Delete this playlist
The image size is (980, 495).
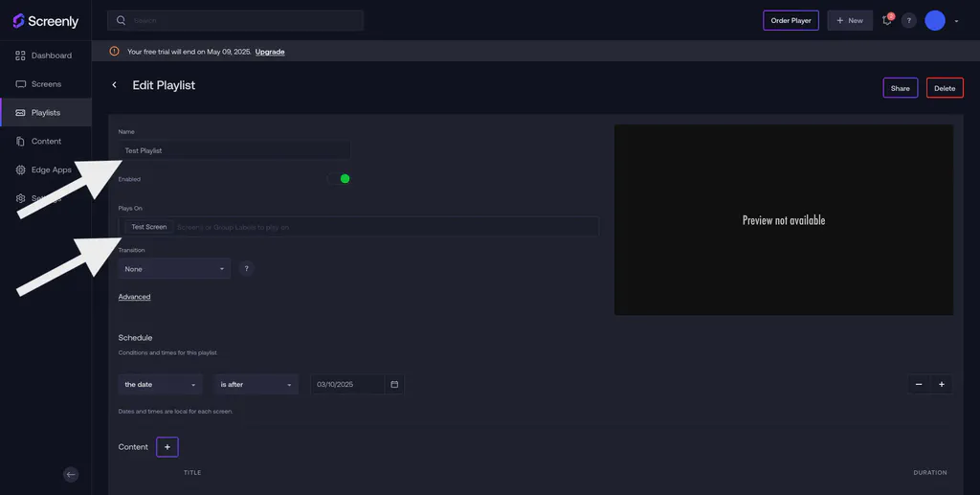[945, 88]
